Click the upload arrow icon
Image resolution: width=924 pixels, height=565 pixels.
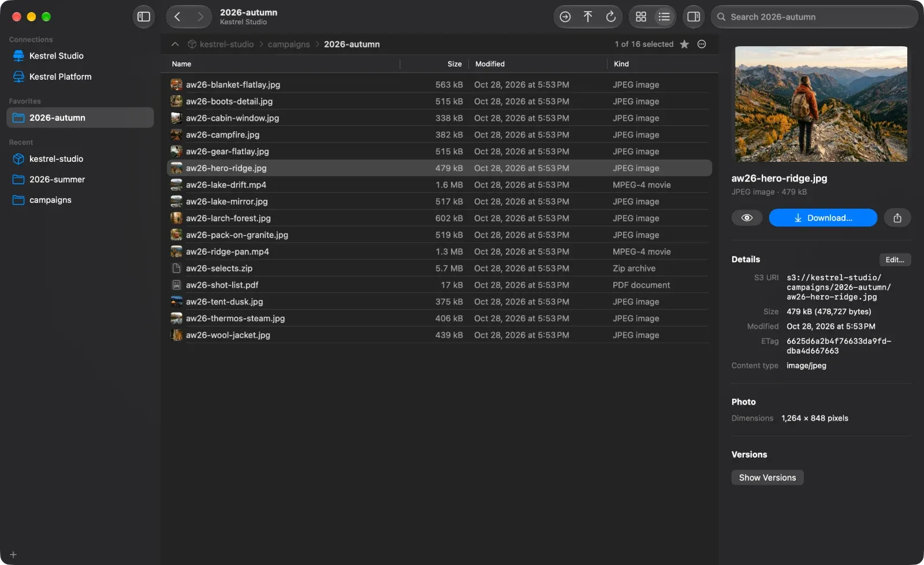tap(588, 17)
